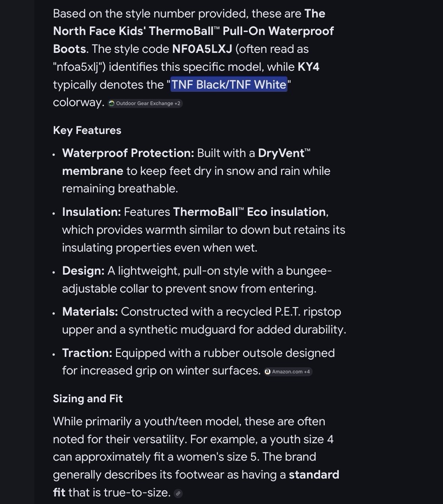Click the bold standard fit text
Screen dimensions: 443x504
coord(313,475)
